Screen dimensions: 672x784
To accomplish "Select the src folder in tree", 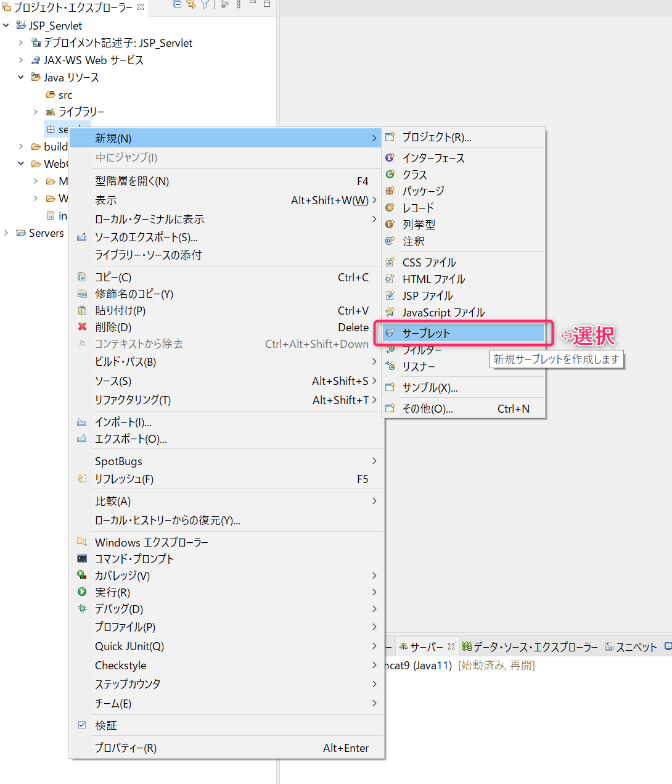I will (x=59, y=94).
